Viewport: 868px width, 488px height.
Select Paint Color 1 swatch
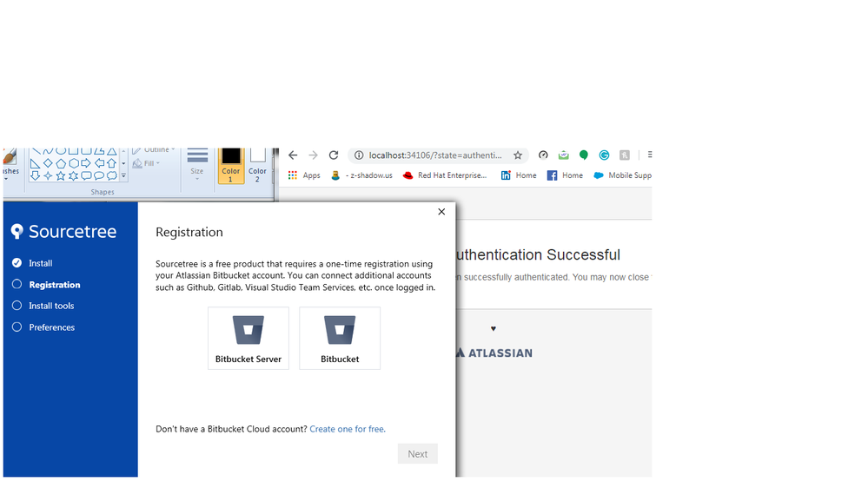pyautogui.click(x=231, y=166)
